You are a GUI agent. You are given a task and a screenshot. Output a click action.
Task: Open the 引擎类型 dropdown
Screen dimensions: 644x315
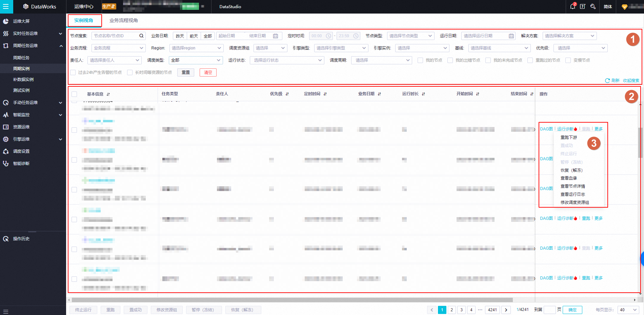(341, 48)
